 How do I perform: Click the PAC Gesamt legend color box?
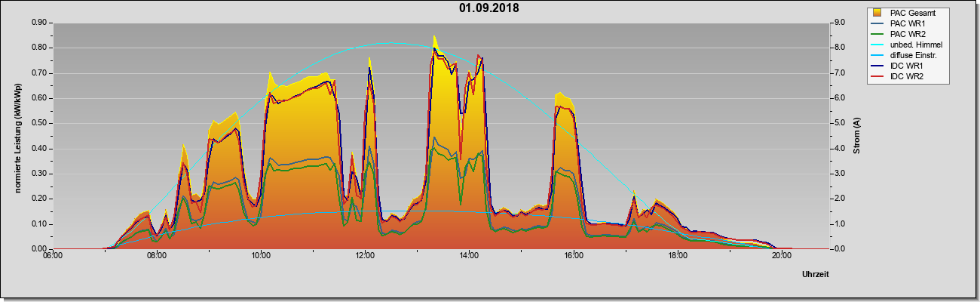(877, 13)
